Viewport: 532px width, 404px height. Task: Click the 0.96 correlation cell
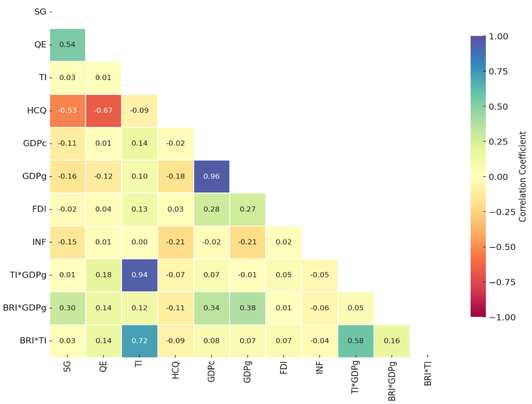click(x=212, y=176)
